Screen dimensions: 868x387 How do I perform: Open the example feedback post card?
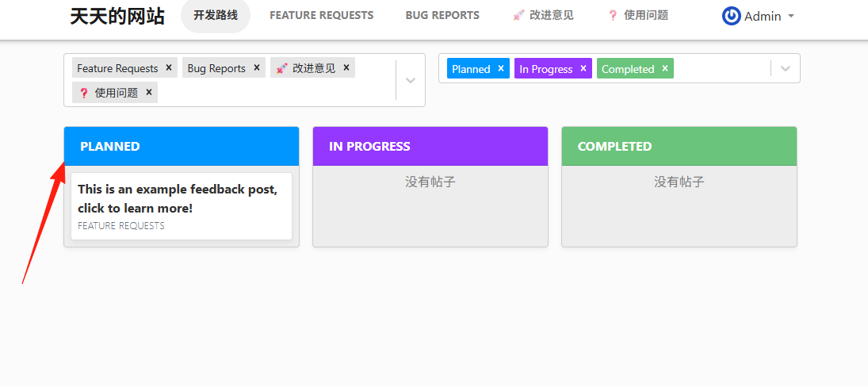(182, 206)
